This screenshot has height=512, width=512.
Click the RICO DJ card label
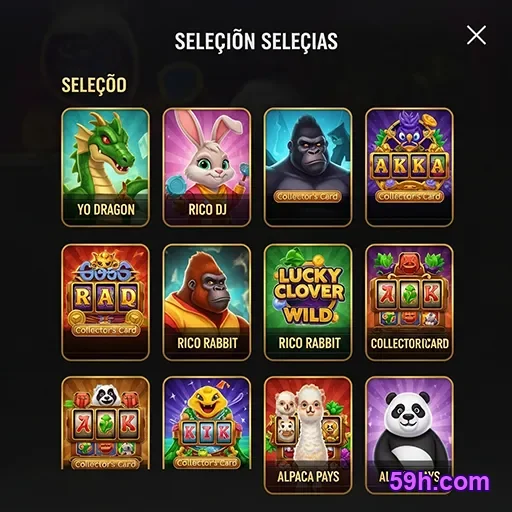point(207,210)
